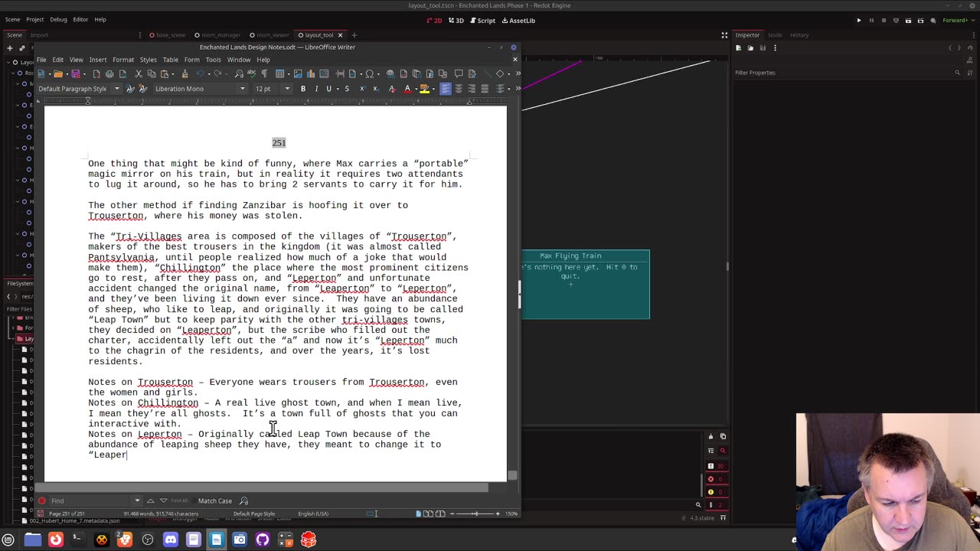The height and width of the screenshot is (551, 980).
Task: Open dropdown arrow next to Paste icon
Action: tap(173, 73)
